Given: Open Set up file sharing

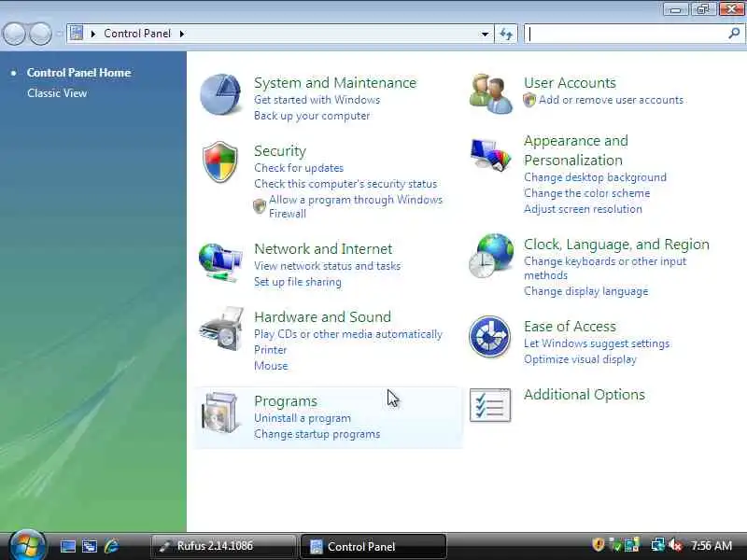Looking at the screenshot, I should click(x=298, y=282).
